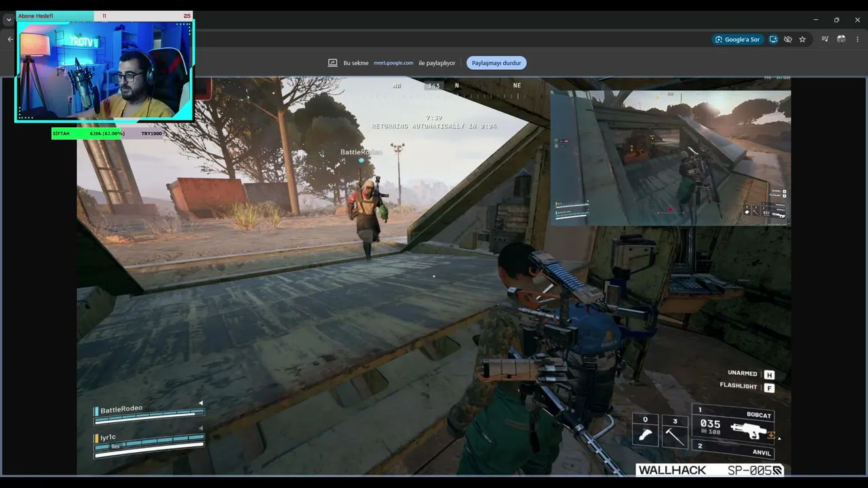868x488 pixels.
Task: Click the Google'a Sor lens button
Action: click(x=737, y=39)
